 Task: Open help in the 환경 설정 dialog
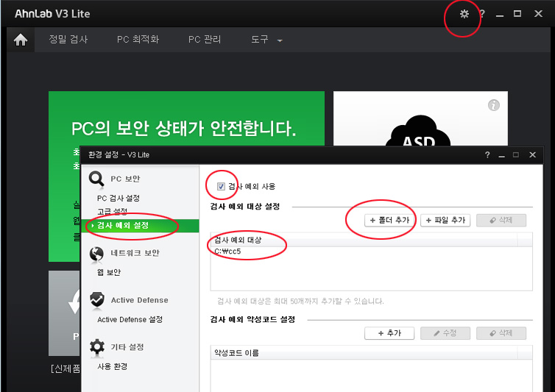pos(487,155)
